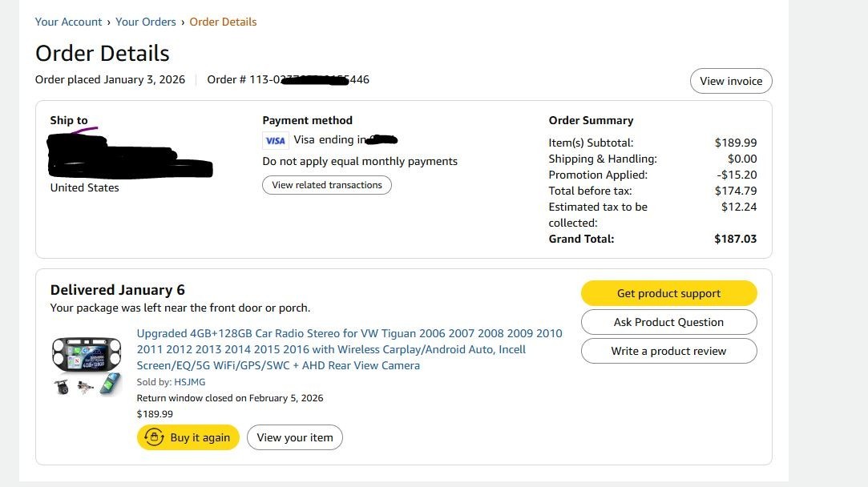The image size is (868, 487).
Task: Open Your Orders breadcrumb link
Action: (146, 22)
